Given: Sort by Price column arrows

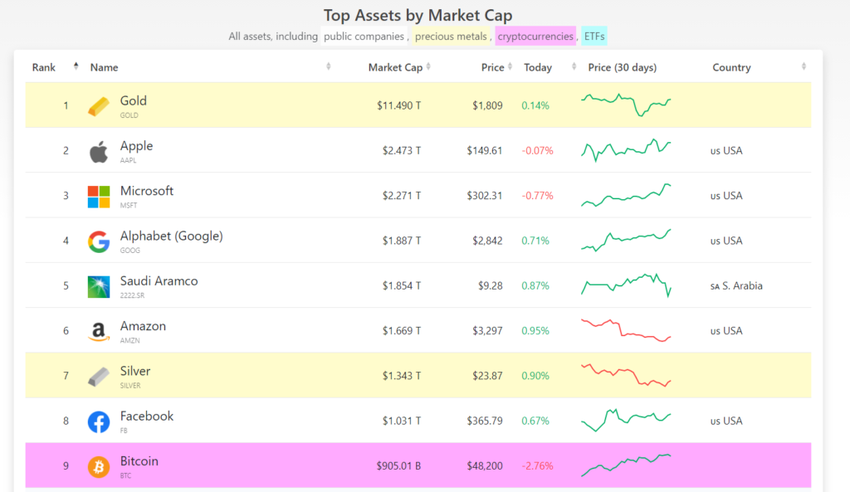Looking at the screenshot, I should coord(510,67).
